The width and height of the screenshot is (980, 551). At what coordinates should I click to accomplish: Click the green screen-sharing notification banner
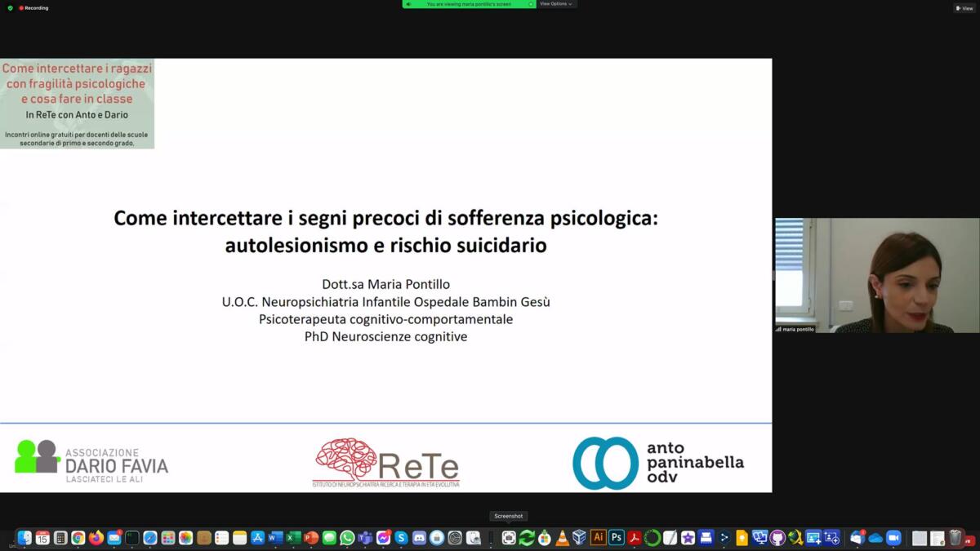(x=469, y=4)
